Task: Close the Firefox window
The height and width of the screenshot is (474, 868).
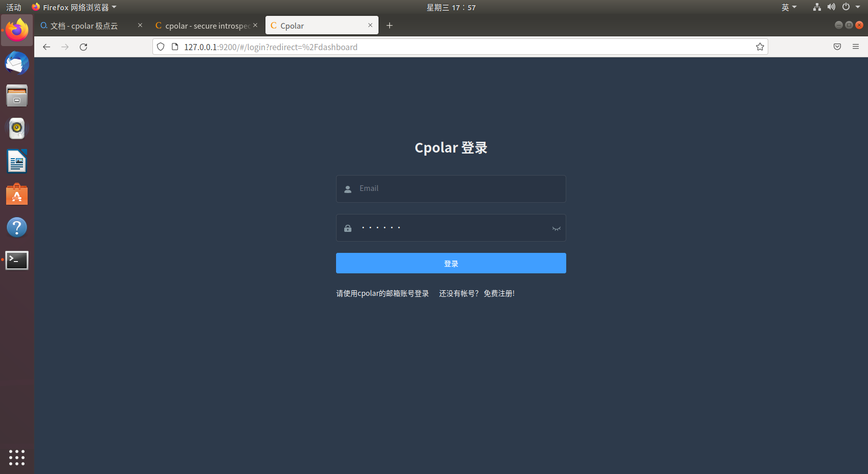Action: (859, 25)
